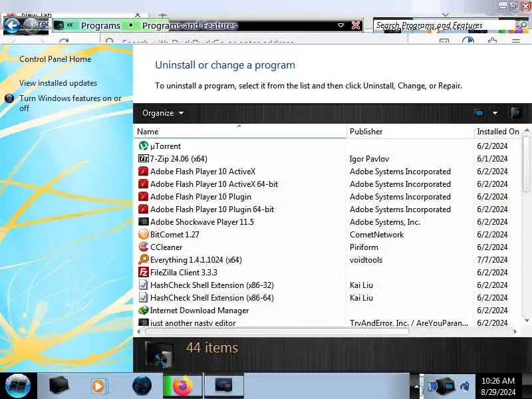Screen dimensions: 532x399
Task: Select Adobe Flash Player 10 ActiveX 64-bit icon
Action: [143, 184]
